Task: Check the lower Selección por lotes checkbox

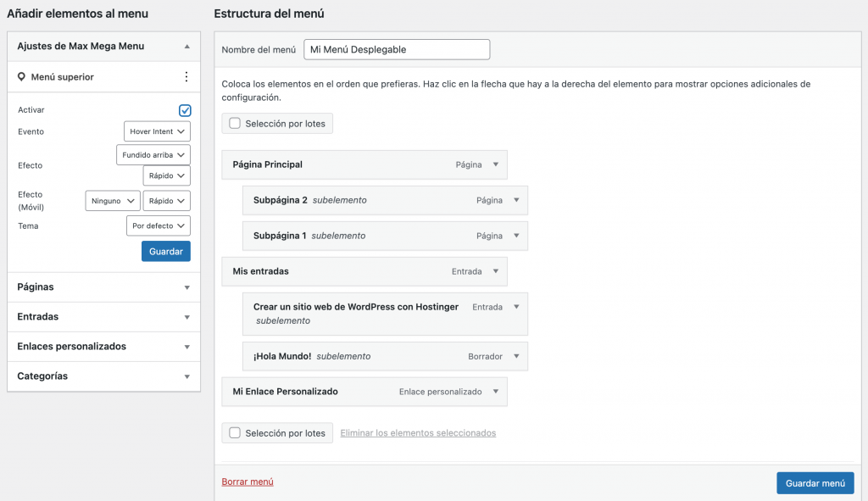Action: click(x=234, y=432)
